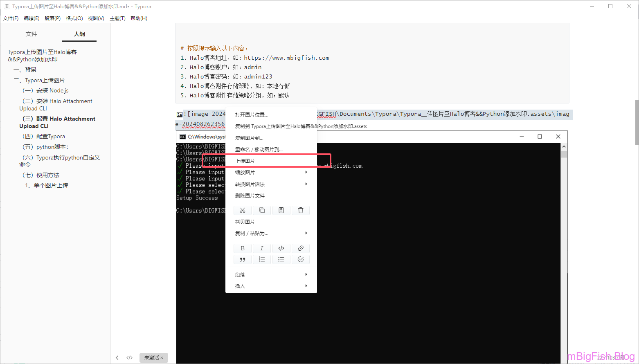Expand the 转换图片语法 submenu
This screenshot has width=639, height=364.
pos(271,184)
